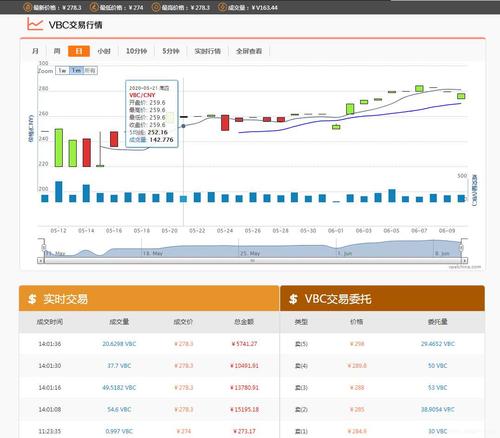Screen dimensions: 500x438
Task: Select the 1w zoom range
Action: point(62,70)
